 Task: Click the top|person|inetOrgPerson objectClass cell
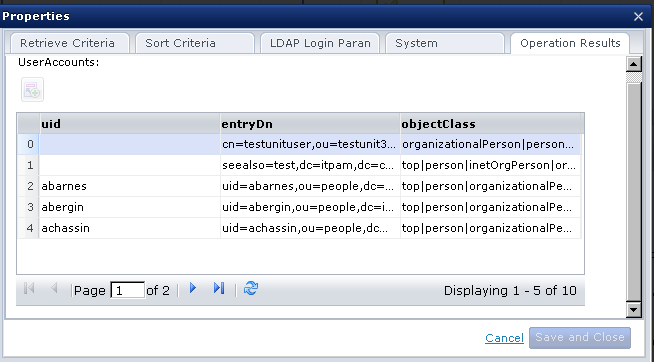[x=490, y=165]
